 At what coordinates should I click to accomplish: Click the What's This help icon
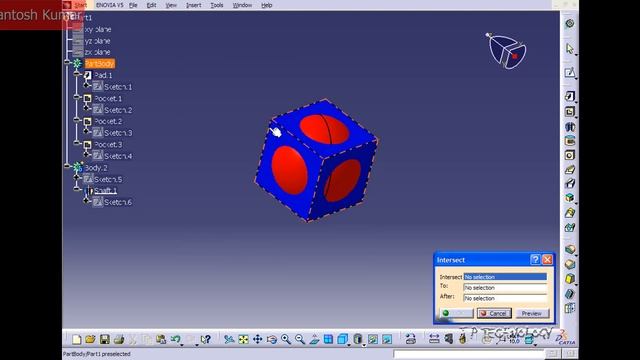[x=206, y=339]
